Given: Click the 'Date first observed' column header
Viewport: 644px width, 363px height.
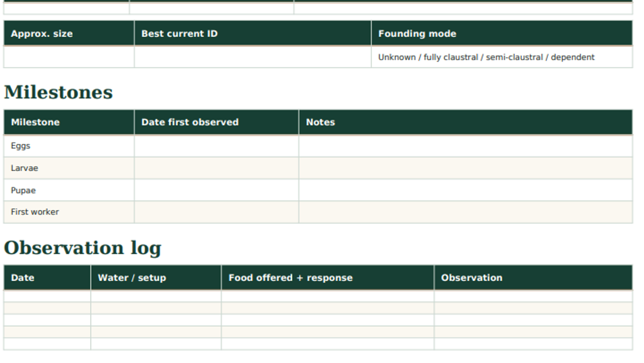Looking at the screenshot, I should [x=217, y=122].
